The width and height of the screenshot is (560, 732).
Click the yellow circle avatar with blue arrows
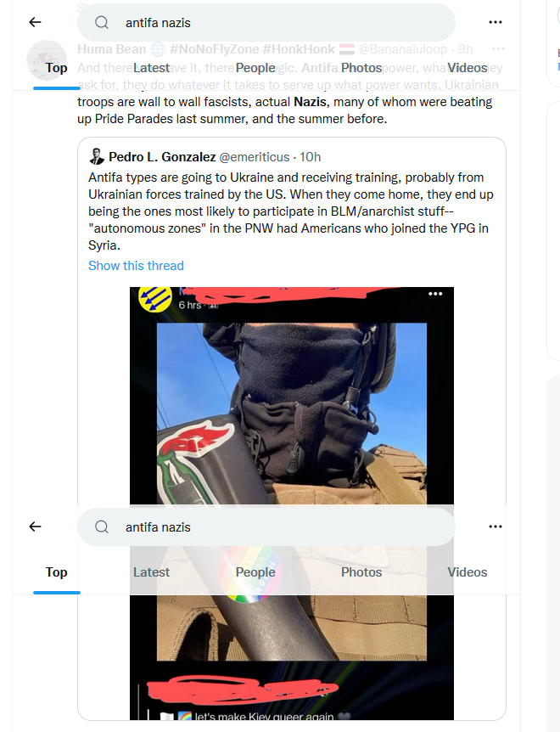tap(154, 298)
